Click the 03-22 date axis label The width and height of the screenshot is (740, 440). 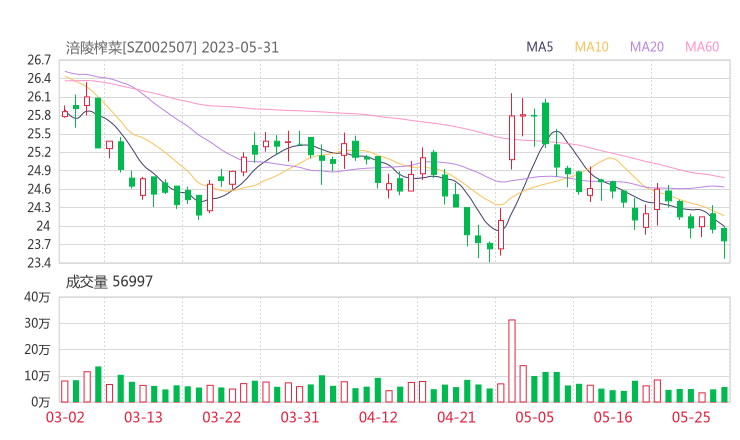pyautogui.click(x=222, y=417)
